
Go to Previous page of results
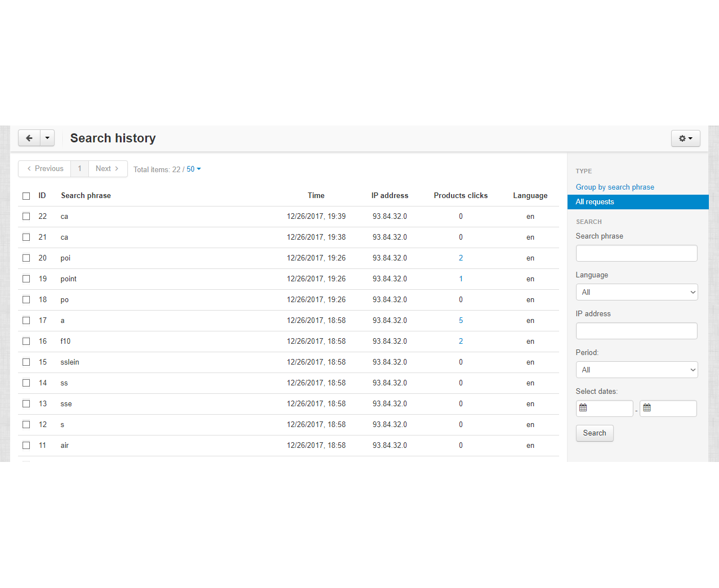point(45,169)
